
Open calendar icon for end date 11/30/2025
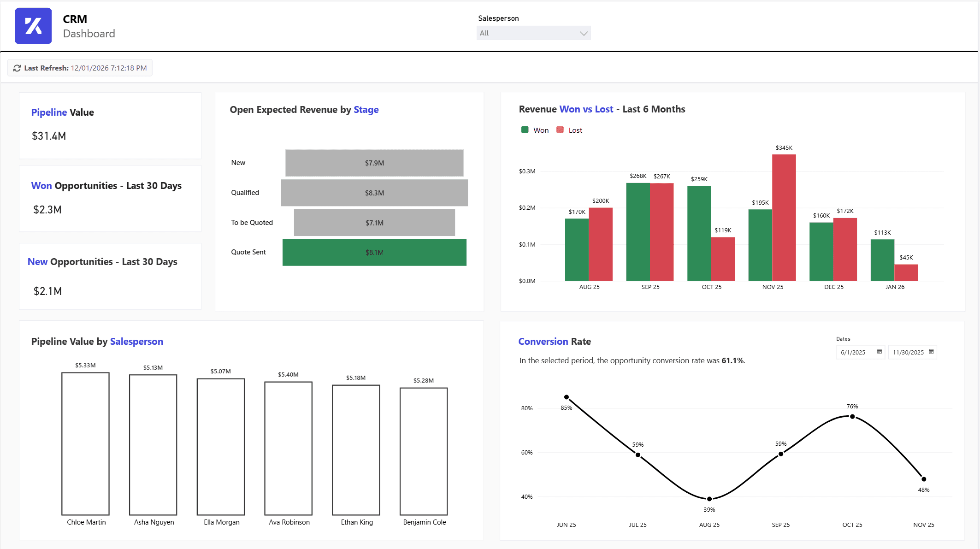tap(931, 352)
